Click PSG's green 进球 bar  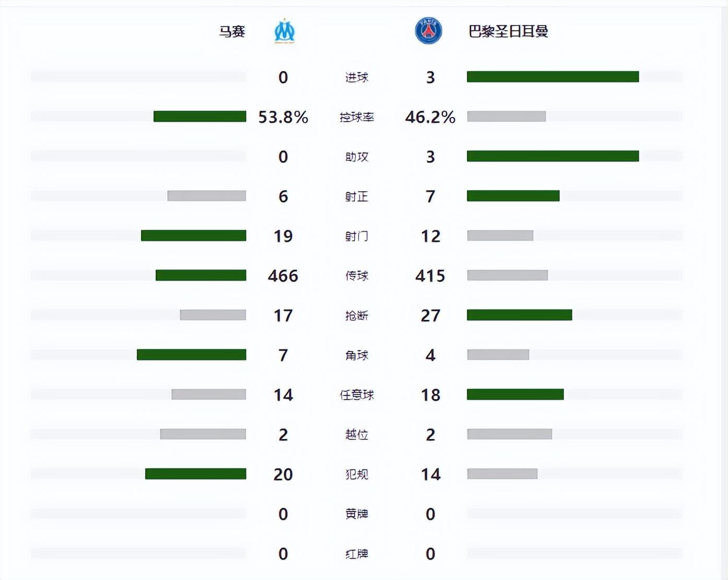(553, 77)
